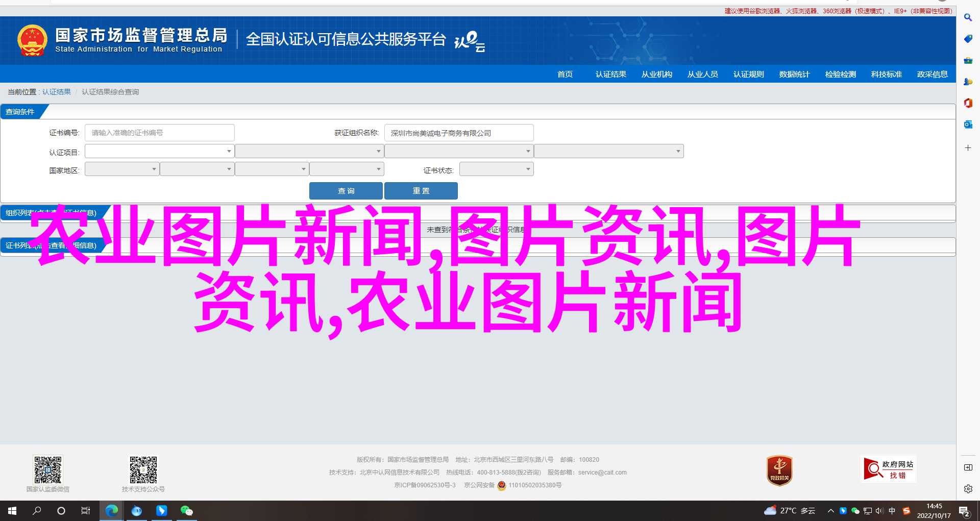Focus the 证书编号 input field

point(160,133)
